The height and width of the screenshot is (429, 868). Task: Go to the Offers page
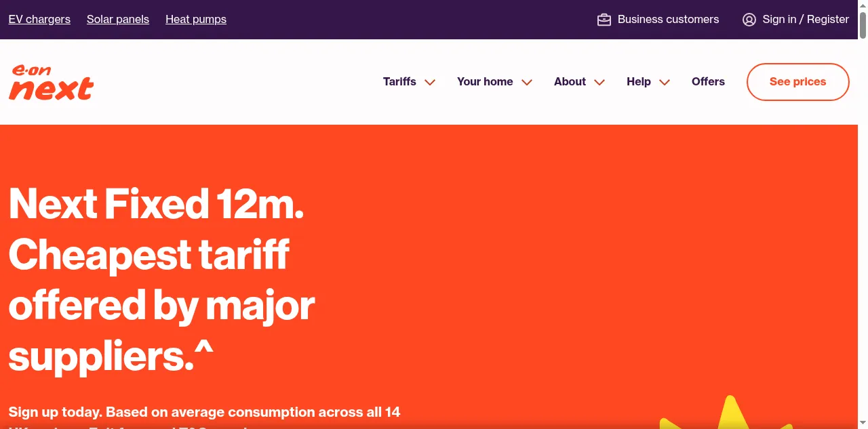point(708,81)
